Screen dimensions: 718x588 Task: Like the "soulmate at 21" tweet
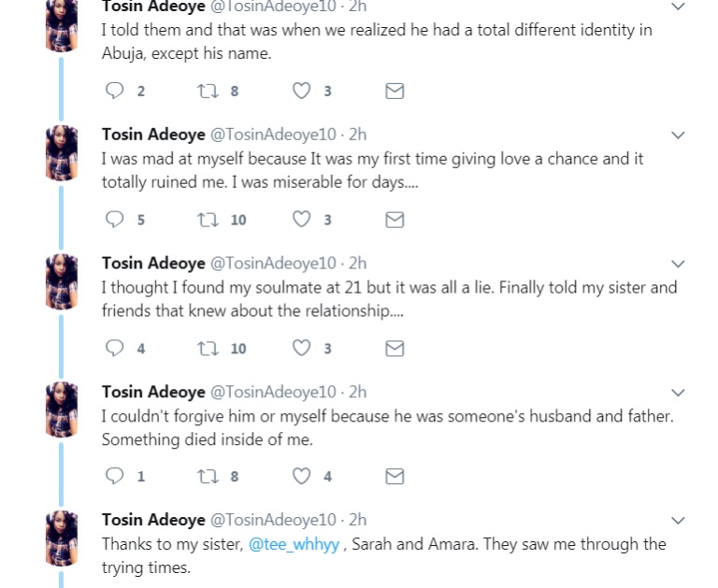click(301, 349)
